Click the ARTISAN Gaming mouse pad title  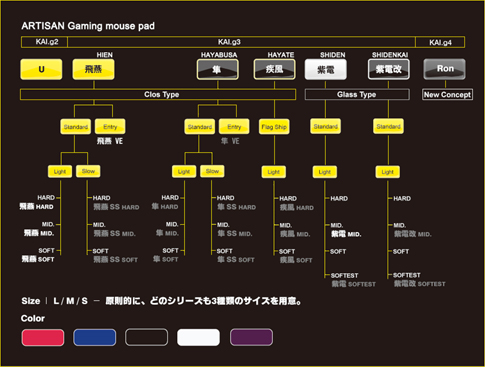[88, 26]
